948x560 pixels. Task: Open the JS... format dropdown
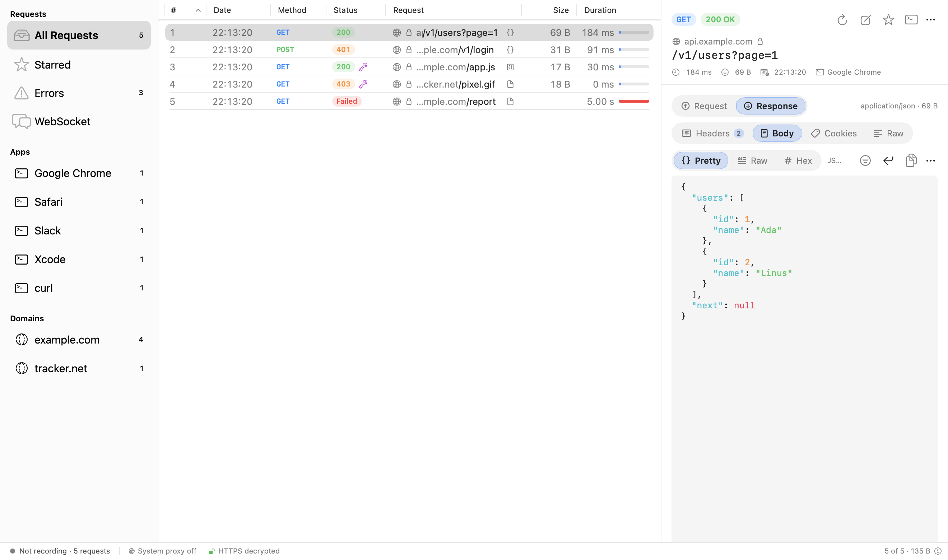[835, 161]
